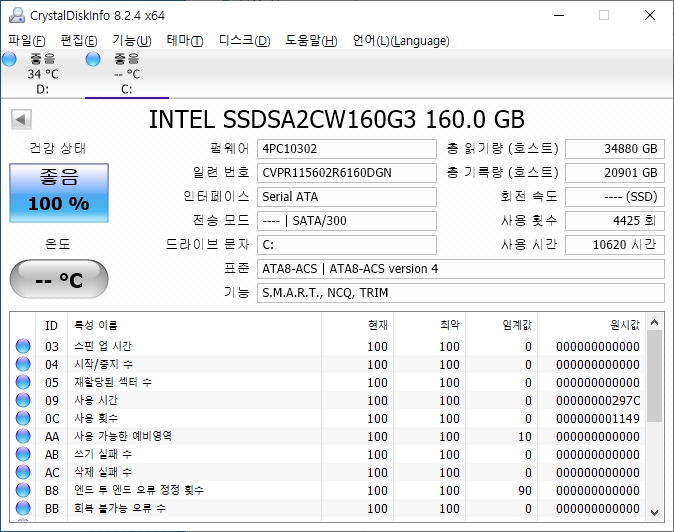Image resolution: width=674 pixels, height=532 pixels.
Task: Click the total host writes value 20901 GB
Action: pos(615,173)
